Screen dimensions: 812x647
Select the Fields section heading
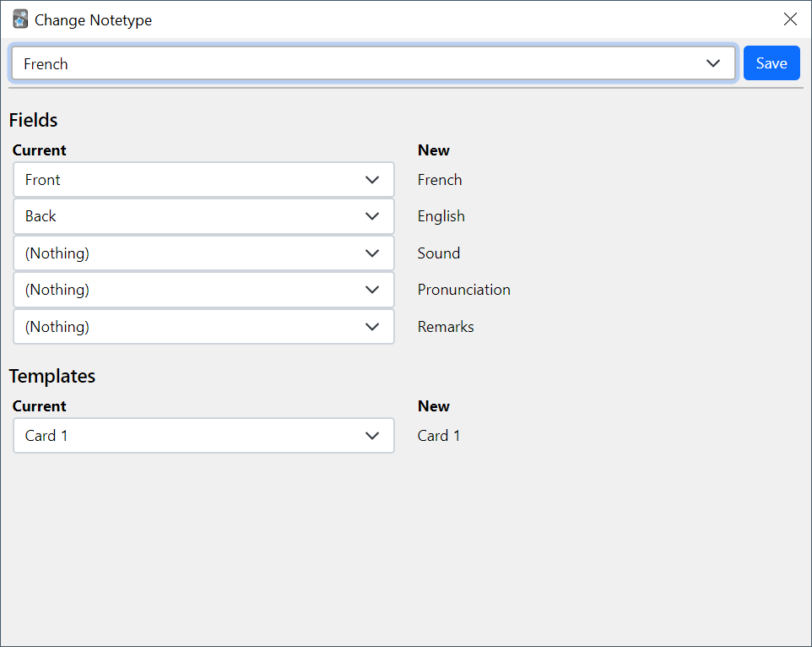(x=33, y=120)
